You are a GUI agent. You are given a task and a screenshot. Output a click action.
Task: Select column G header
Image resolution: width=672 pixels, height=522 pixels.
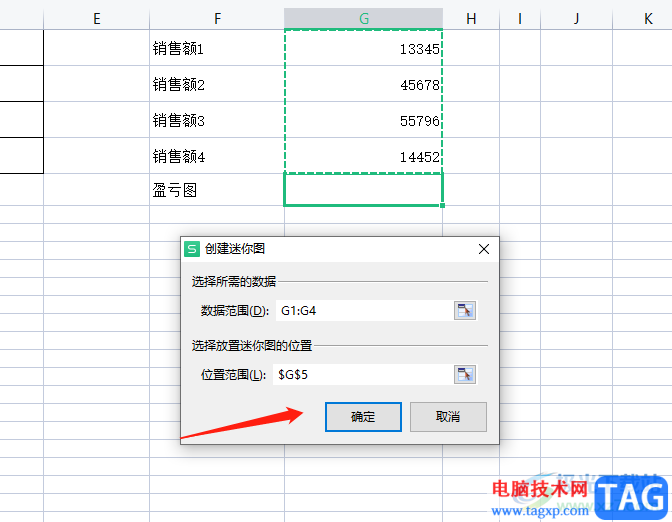(363, 18)
